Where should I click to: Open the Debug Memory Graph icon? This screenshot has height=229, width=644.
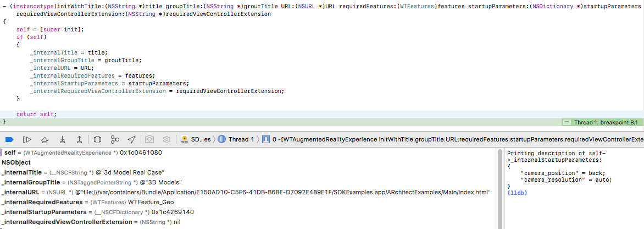coord(115,139)
